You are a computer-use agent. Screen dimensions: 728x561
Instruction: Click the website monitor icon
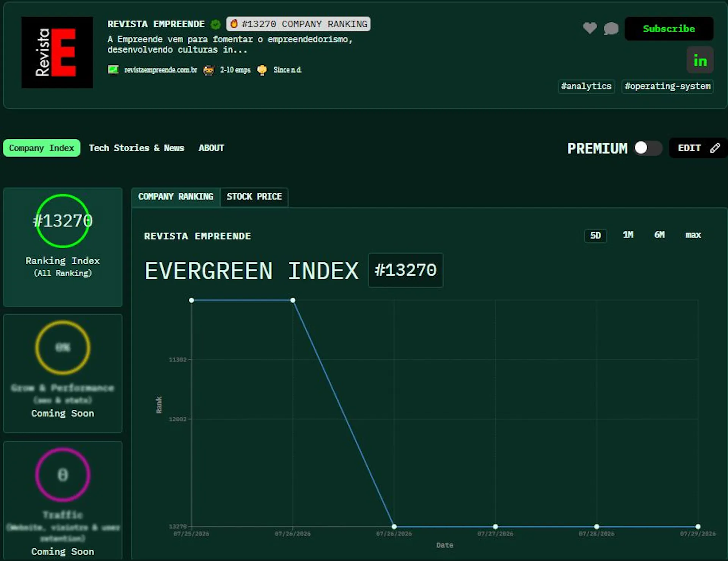pos(113,70)
